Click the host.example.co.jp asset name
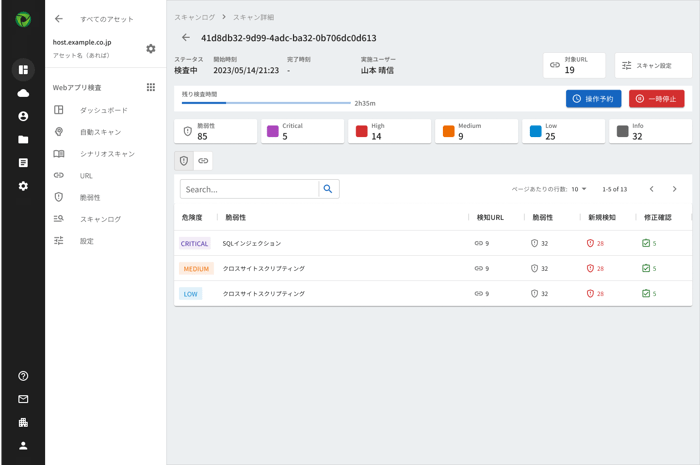Image resolution: width=700 pixels, height=465 pixels. [x=82, y=42]
